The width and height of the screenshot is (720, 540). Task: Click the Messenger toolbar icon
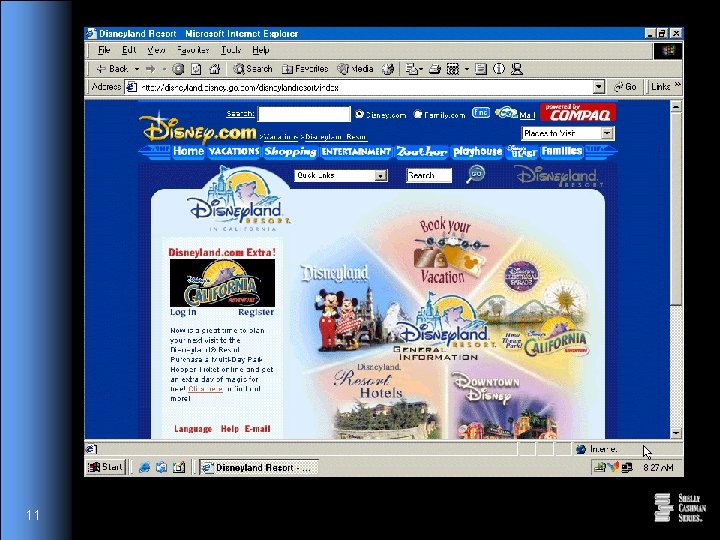(517, 69)
